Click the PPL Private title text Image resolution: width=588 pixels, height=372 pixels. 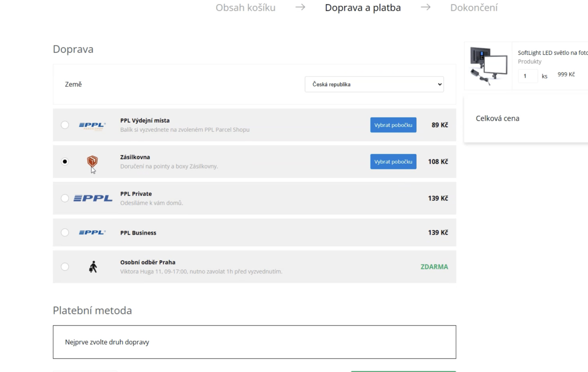(x=136, y=194)
